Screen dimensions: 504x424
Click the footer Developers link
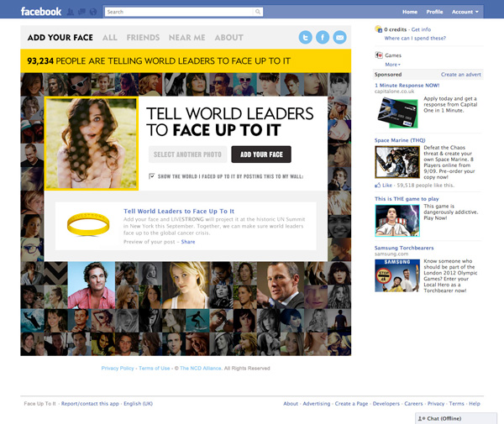click(386, 404)
